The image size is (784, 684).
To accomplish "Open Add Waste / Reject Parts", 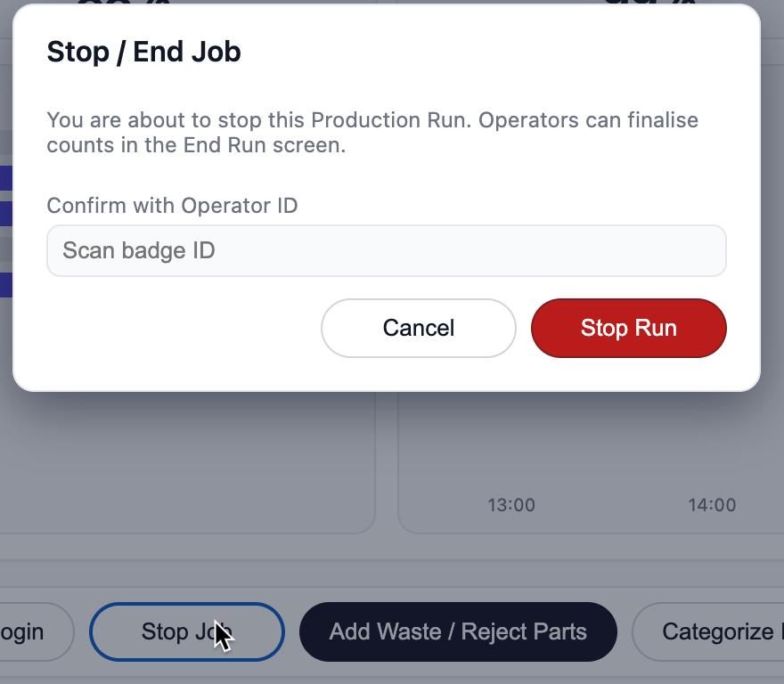I will click(458, 632).
